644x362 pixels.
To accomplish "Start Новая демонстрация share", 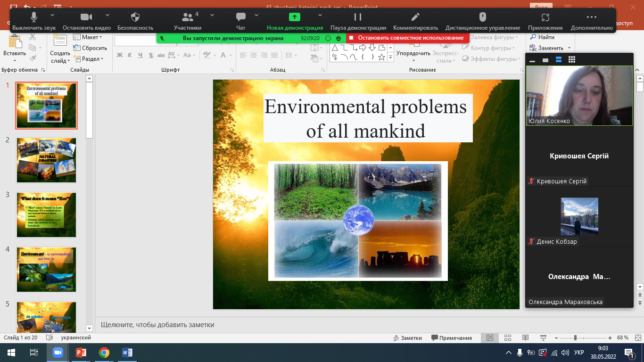I will 295,22.
